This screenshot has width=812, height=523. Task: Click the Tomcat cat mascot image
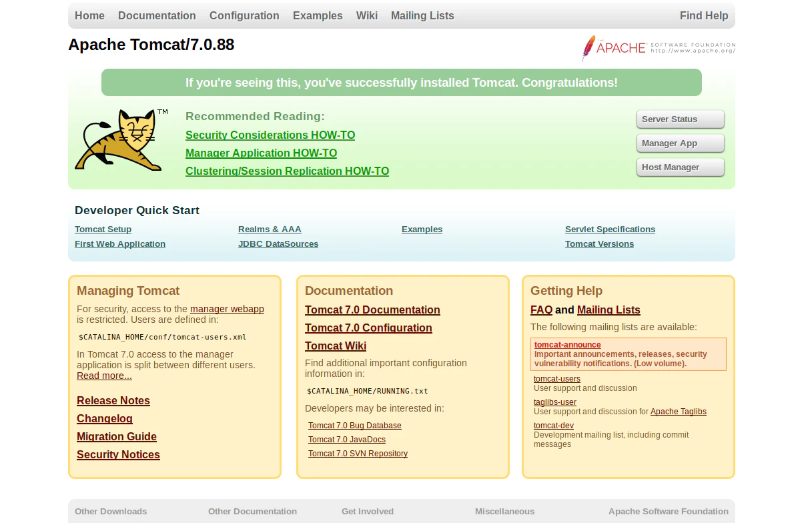click(121, 140)
